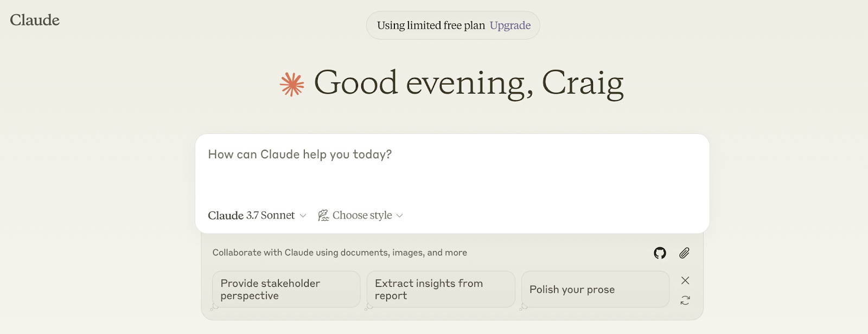Click small icon at Polish your prose corner
The image size is (868, 334).
524,307
